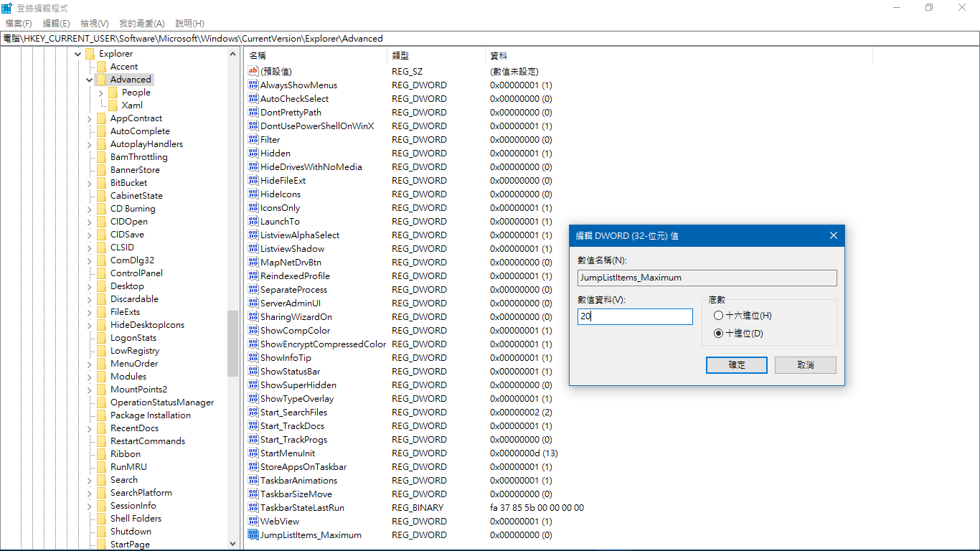
Task: Expand the Search key
Action: 90,480
